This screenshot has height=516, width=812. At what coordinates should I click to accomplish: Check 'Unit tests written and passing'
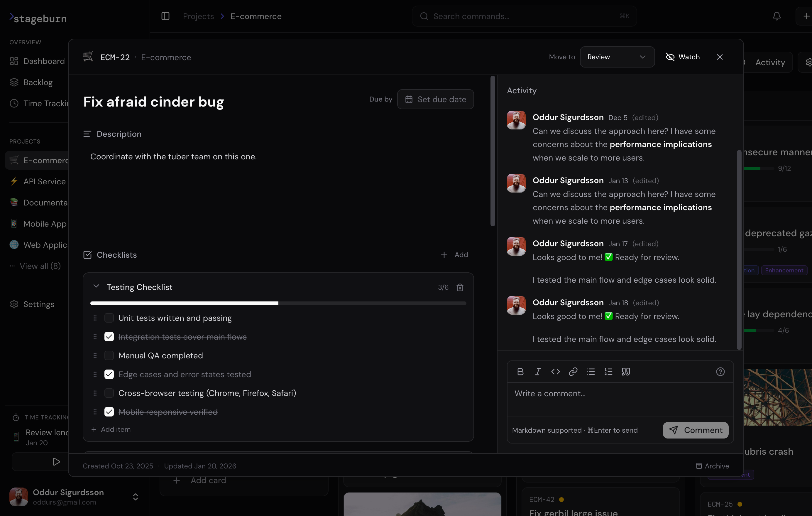(x=109, y=318)
